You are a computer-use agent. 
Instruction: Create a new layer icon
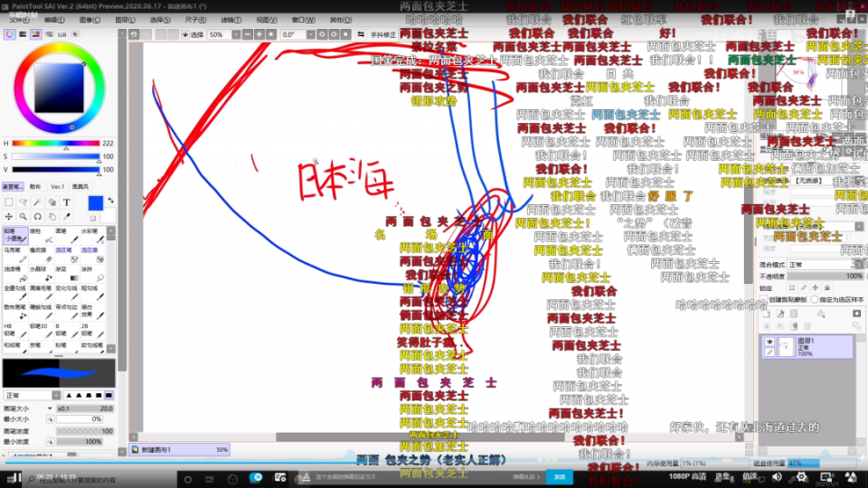pyautogui.click(x=767, y=314)
